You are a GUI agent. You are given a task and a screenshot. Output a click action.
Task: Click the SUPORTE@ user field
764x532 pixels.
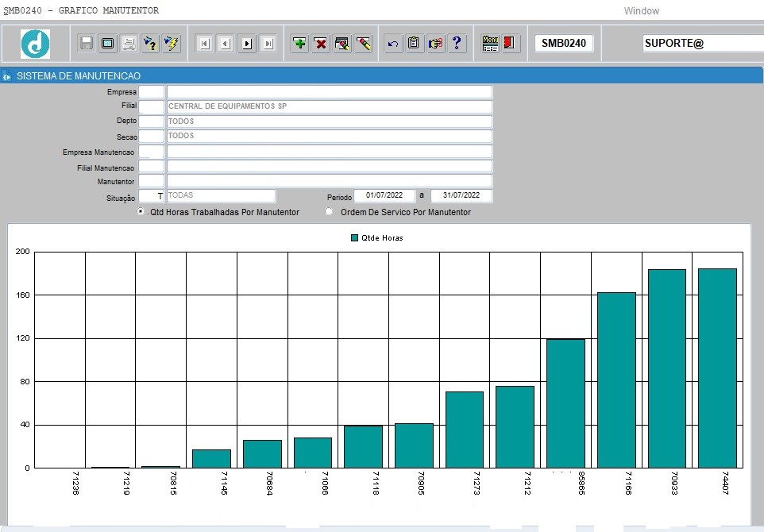coord(703,43)
